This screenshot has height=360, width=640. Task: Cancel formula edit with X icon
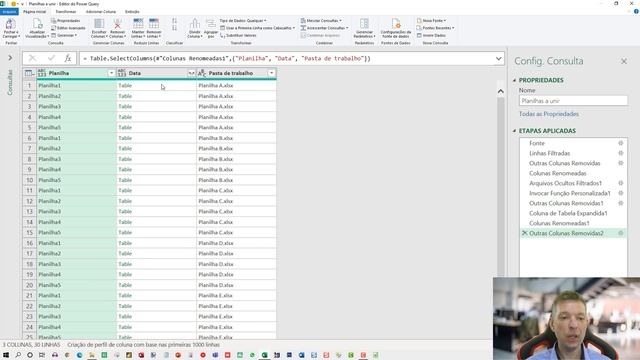pos(32,58)
